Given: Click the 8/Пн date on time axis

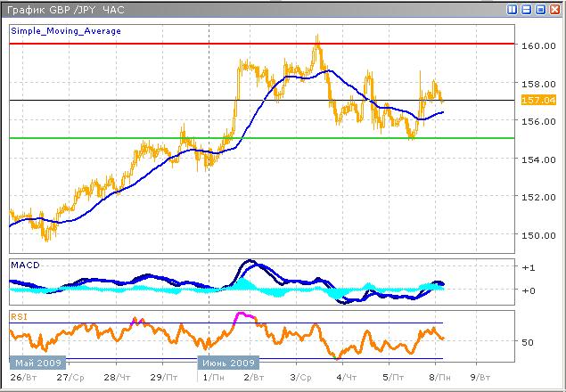Looking at the screenshot, I should 434,378.
